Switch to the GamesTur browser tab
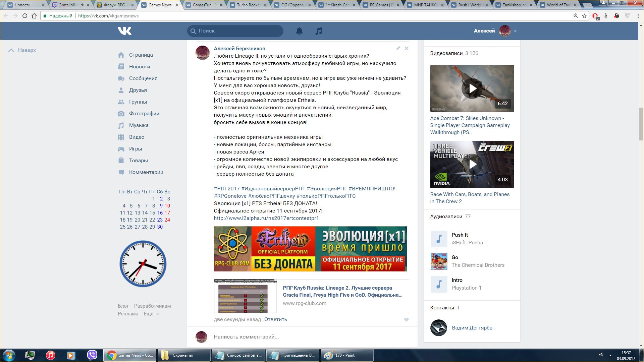The width and height of the screenshot is (644, 362). [204, 5]
